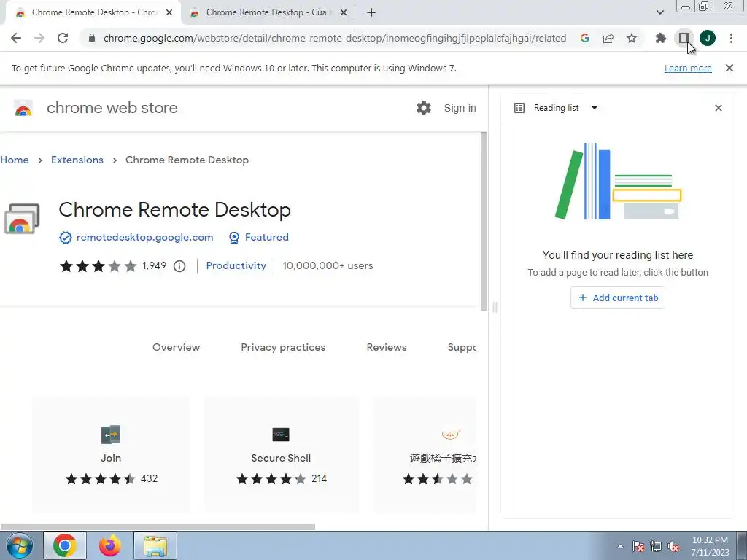Click the Learn more link

click(x=688, y=68)
